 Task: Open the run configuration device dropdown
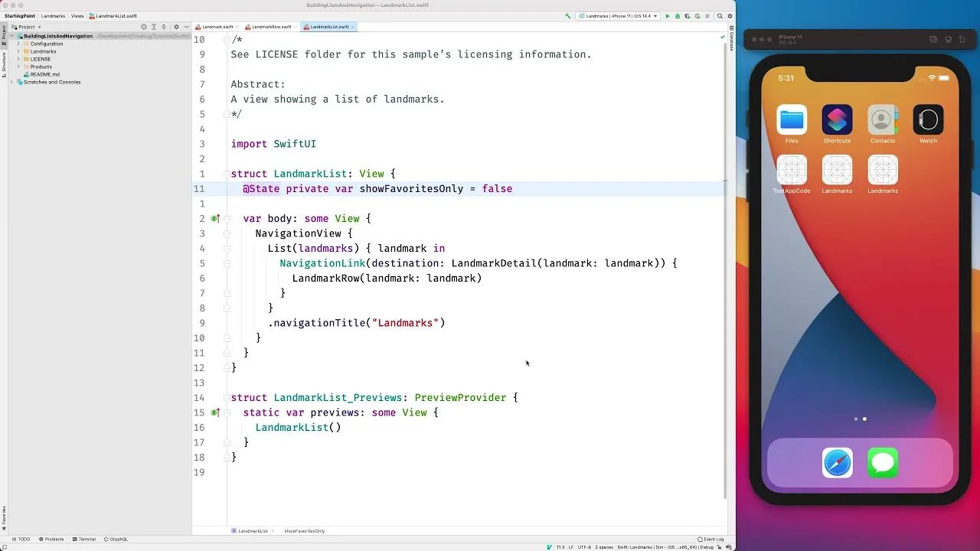tap(619, 16)
